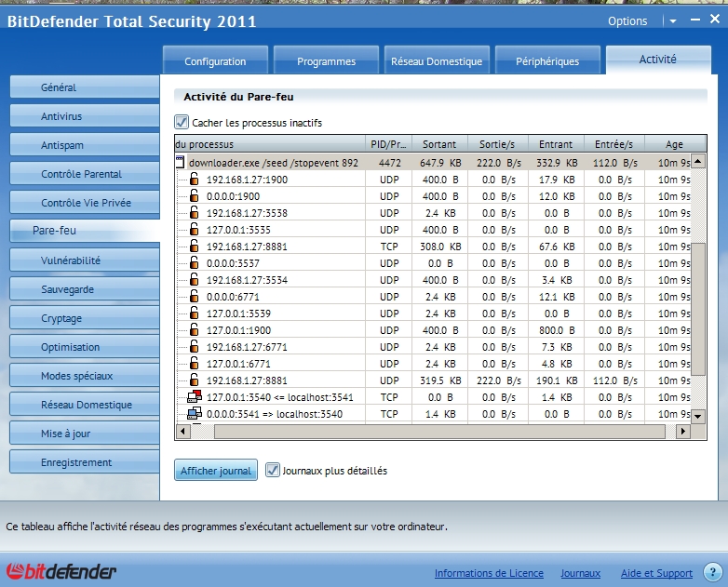Sort by the Entrant column header

pyautogui.click(x=556, y=144)
